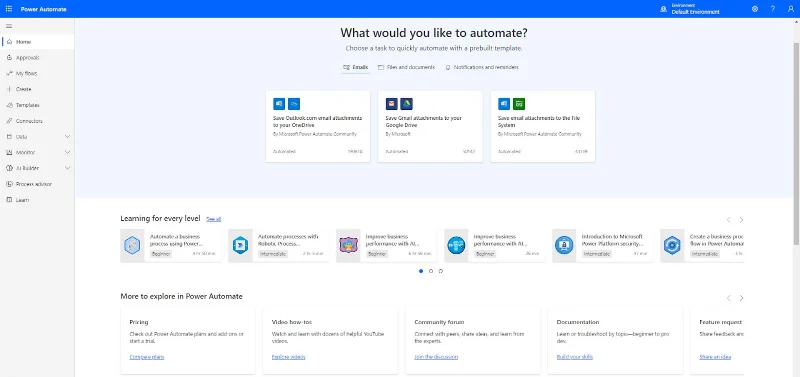Click Compare plans link

(x=147, y=357)
